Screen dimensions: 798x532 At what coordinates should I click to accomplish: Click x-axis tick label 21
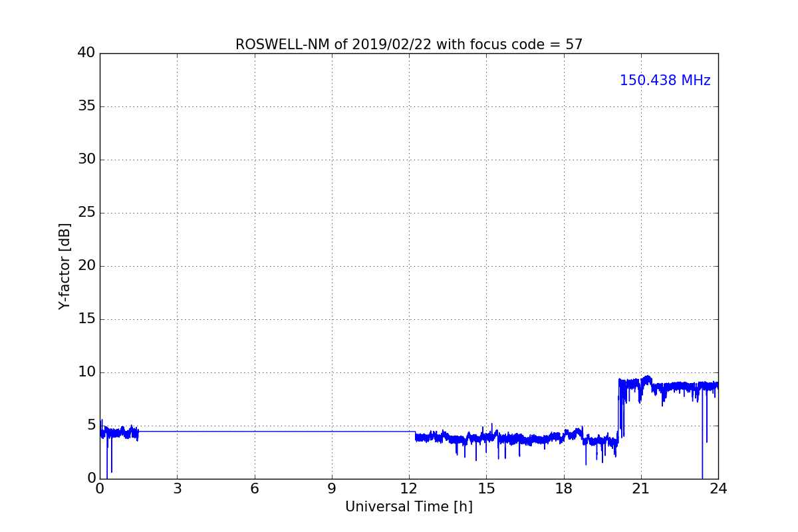(x=641, y=489)
